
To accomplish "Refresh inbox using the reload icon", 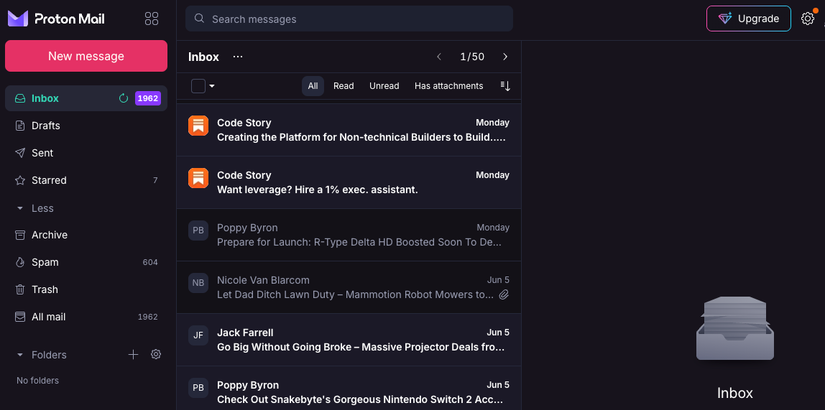I will [x=124, y=98].
